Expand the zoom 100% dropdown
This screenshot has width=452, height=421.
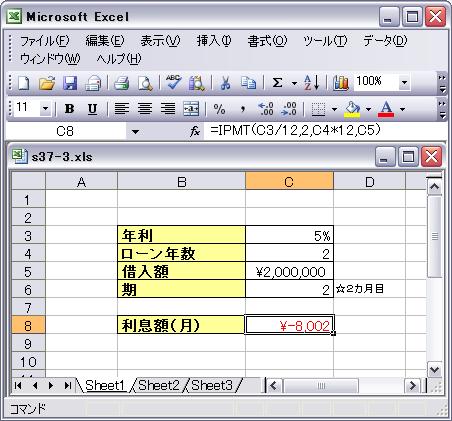point(404,82)
